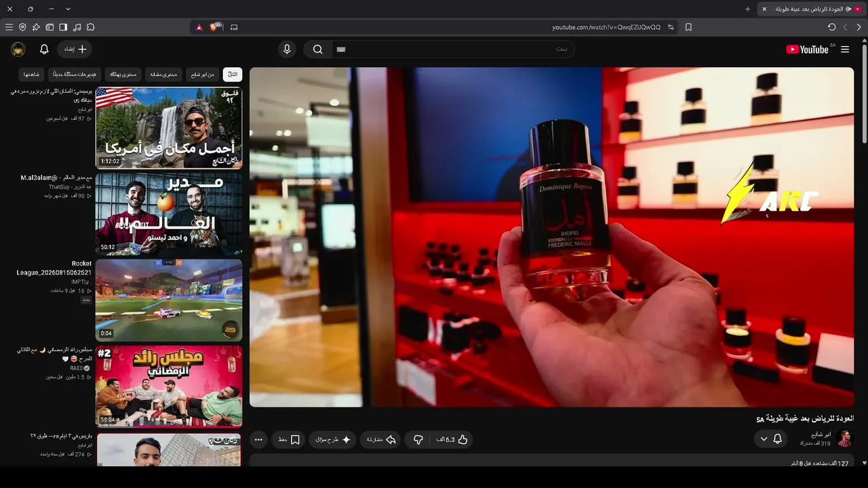Select the الكل filter chip
The height and width of the screenshot is (488, 868).
(x=233, y=74)
